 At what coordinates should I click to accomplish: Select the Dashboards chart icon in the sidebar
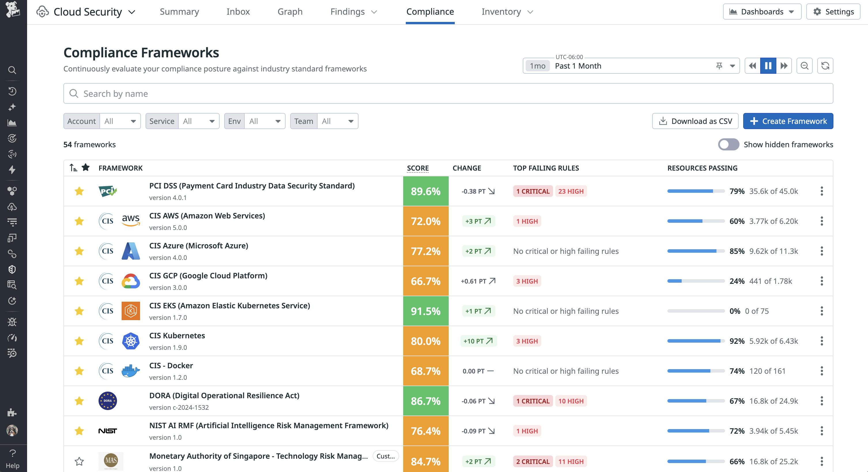coord(12,123)
